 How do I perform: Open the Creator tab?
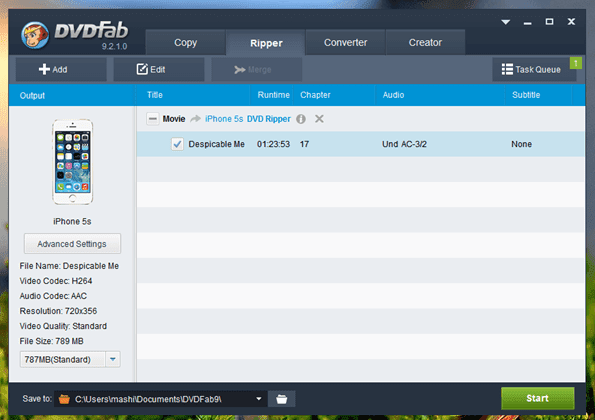coord(425,42)
